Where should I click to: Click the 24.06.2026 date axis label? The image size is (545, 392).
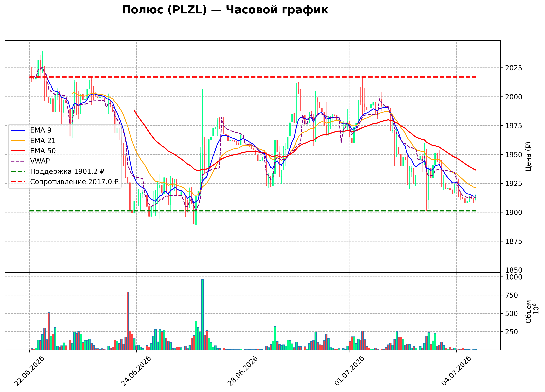136,371
